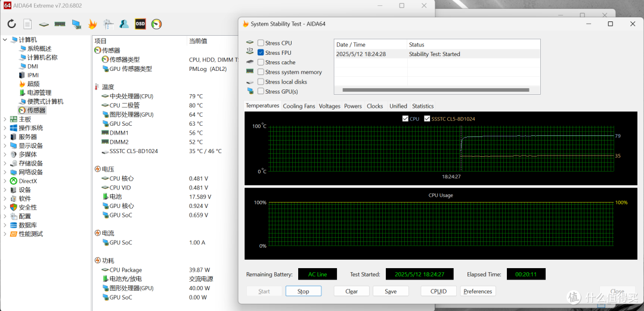The height and width of the screenshot is (311, 644).
Task: Expand the 服务器 tree node
Action: (5, 136)
